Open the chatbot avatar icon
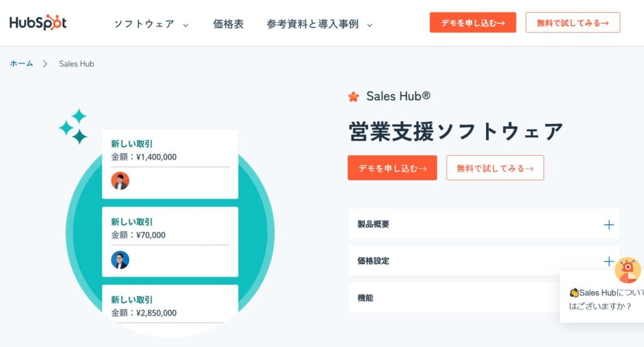This screenshot has width=644, height=347. [x=627, y=270]
